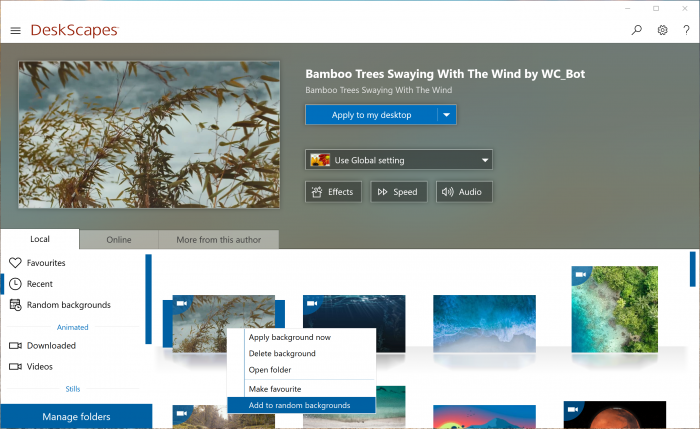Screen dimensions: 700x429
Task: Click flower icon in Global setting box
Action: tap(320, 160)
